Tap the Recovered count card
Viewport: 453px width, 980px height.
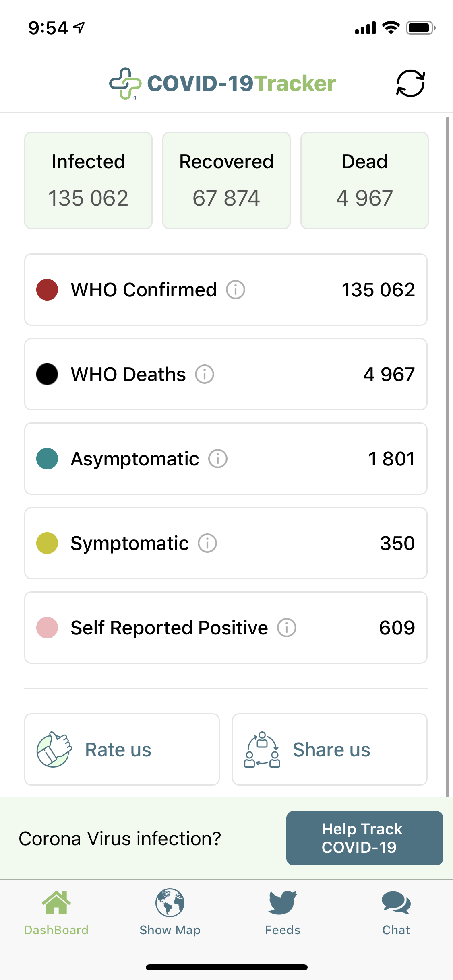point(226,180)
